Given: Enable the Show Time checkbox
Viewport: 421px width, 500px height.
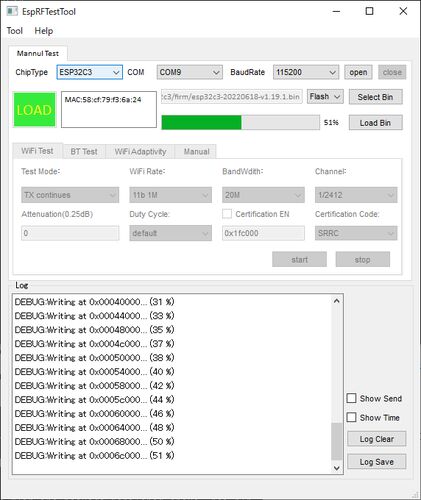Looking at the screenshot, I should pos(351,417).
